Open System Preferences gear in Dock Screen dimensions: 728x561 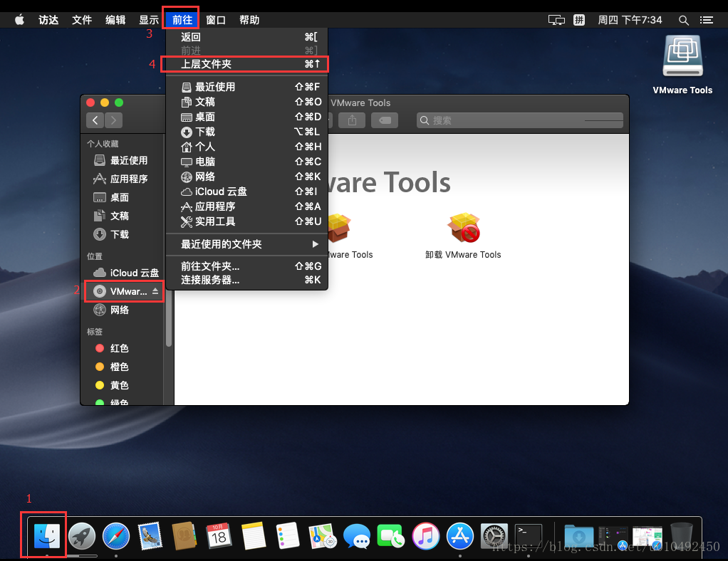point(494,536)
